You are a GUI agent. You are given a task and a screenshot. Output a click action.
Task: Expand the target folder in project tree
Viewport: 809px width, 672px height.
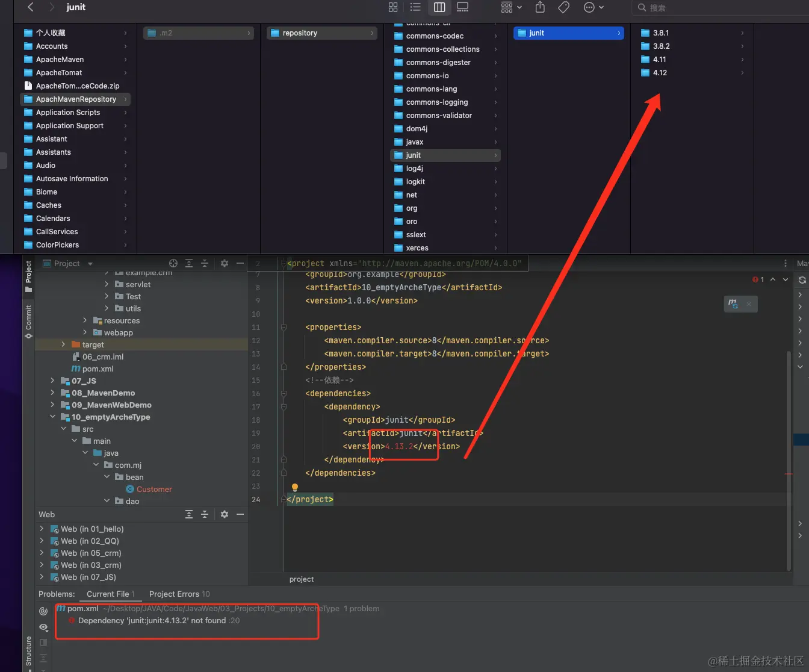coord(63,344)
